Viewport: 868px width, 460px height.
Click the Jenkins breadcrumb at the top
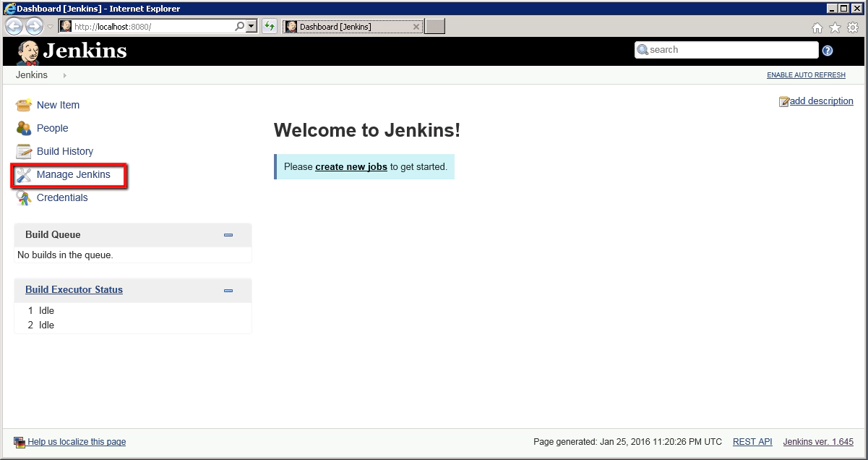point(31,74)
